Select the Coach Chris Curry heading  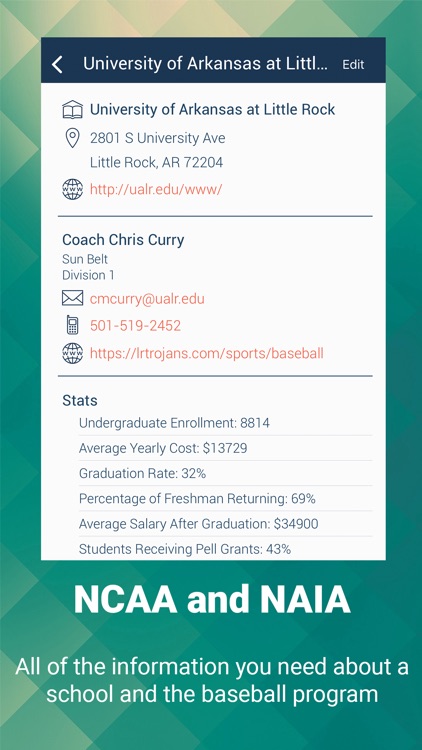[123, 240]
